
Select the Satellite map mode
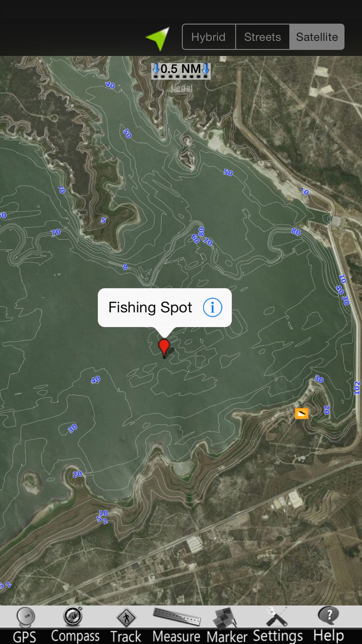pyautogui.click(x=317, y=37)
